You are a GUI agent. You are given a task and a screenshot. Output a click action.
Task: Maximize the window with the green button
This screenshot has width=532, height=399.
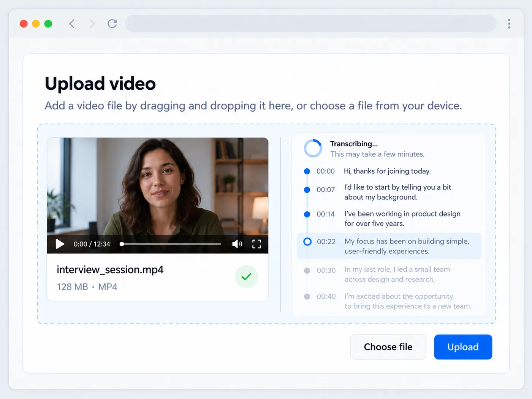48,24
